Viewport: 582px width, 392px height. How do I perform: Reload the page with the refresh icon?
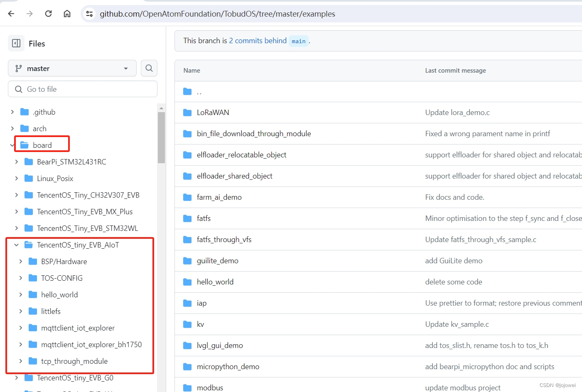click(48, 14)
